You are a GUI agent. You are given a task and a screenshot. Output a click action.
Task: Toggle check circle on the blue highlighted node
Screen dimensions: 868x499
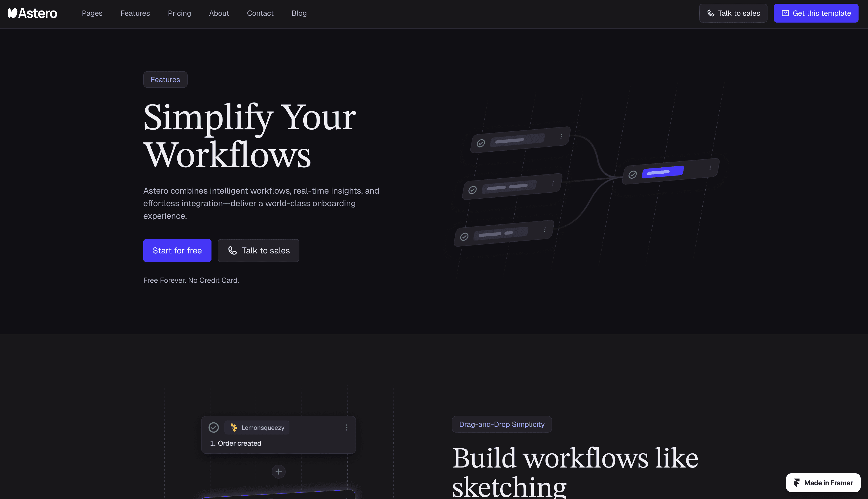click(x=633, y=174)
